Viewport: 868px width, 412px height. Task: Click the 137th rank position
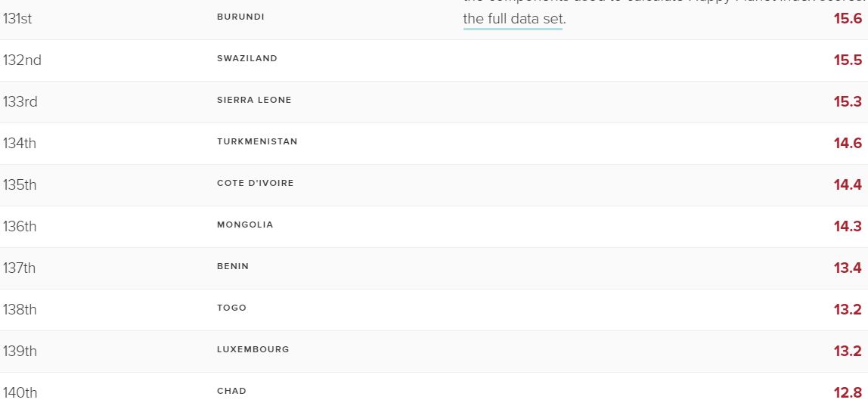click(20, 268)
